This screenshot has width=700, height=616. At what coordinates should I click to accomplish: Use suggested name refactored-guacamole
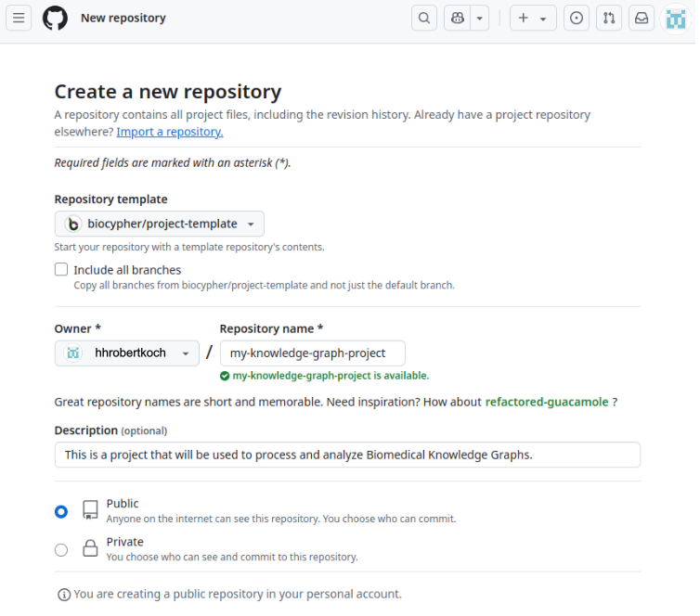pyautogui.click(x=547, y=402)
